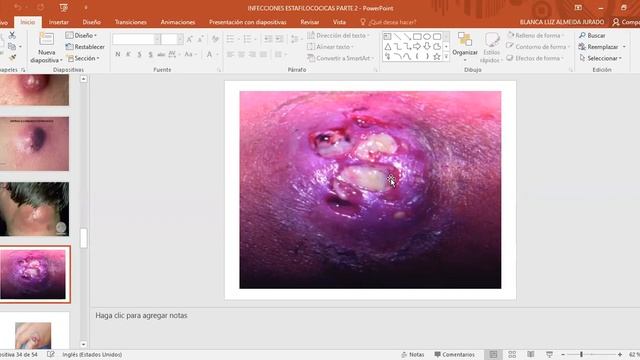640x360 pixels.
Task: Increase font size with larger A icon
Action: [190, 39]
